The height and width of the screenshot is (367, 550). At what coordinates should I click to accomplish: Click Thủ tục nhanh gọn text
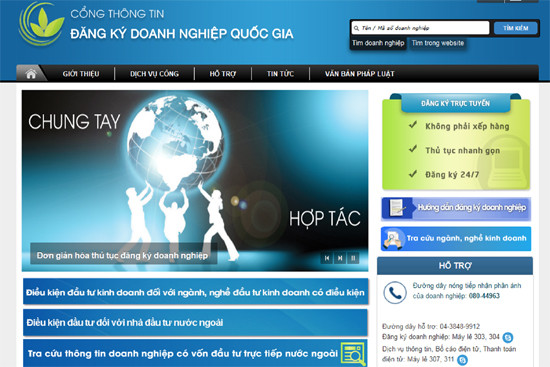pyautogui.click(x=463, y=151)
